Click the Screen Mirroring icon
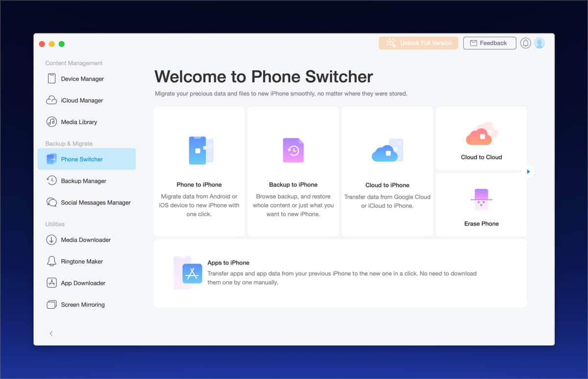This screenshot has height=379, width=588. [x=51, y=305]
